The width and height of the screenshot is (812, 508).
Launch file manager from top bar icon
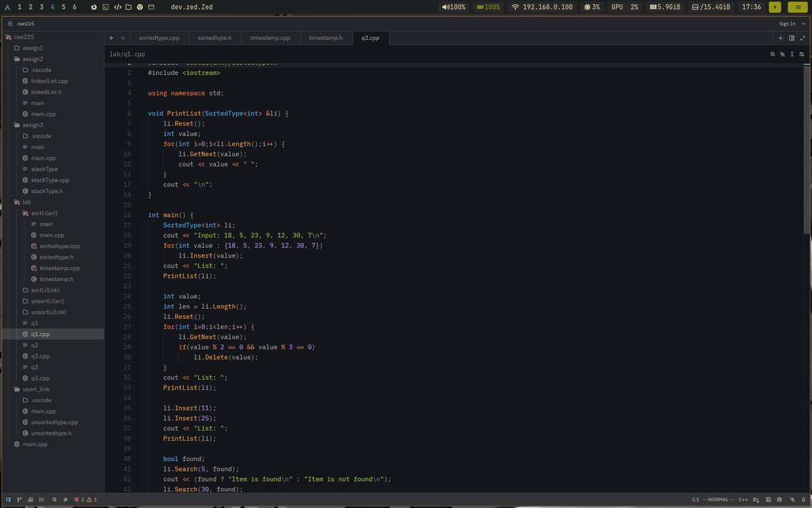coord(129,7)
